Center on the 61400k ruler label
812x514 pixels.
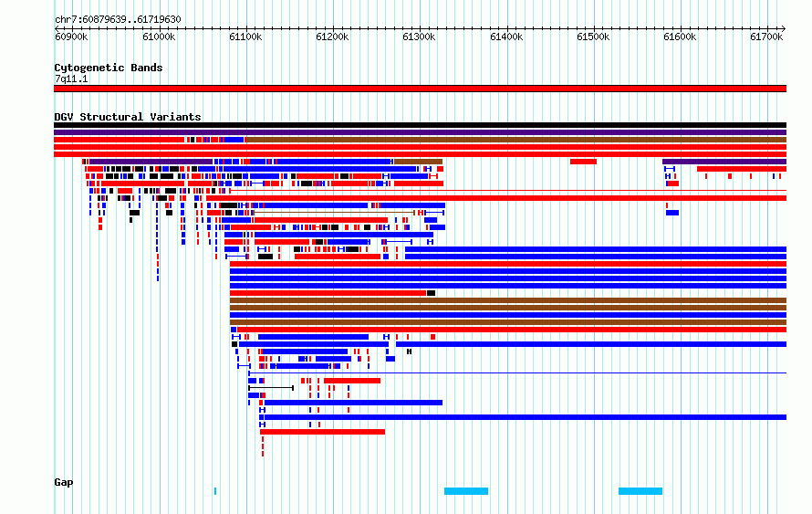pyautogui.click(x=506, y=37)
